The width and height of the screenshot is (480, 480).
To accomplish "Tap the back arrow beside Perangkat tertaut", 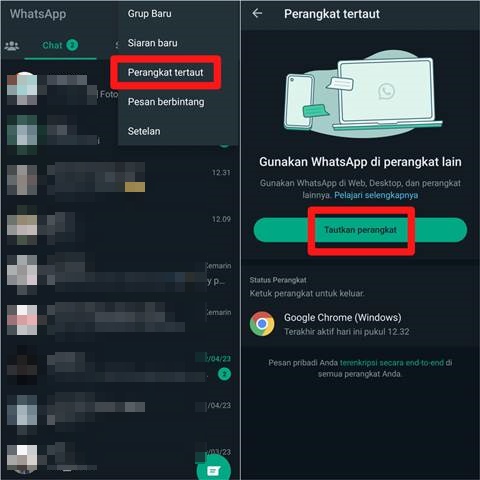I will (x=257, y=13).
